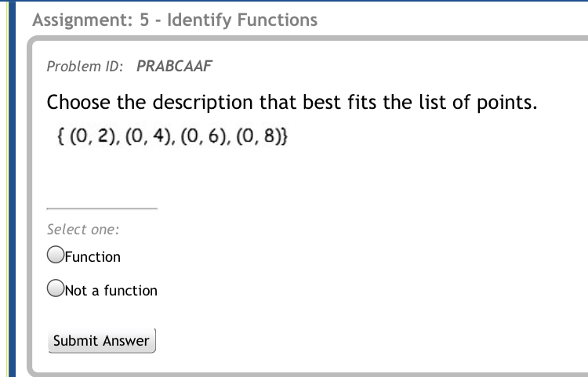Choose the Not a function radio option
The width and height of the screenshot is (588, 377).
[55, 288]
